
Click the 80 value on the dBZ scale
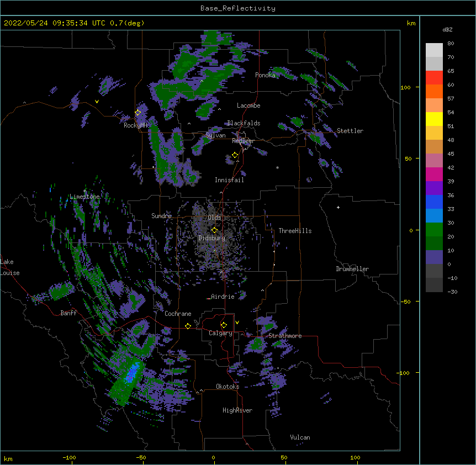click(451, 44)
